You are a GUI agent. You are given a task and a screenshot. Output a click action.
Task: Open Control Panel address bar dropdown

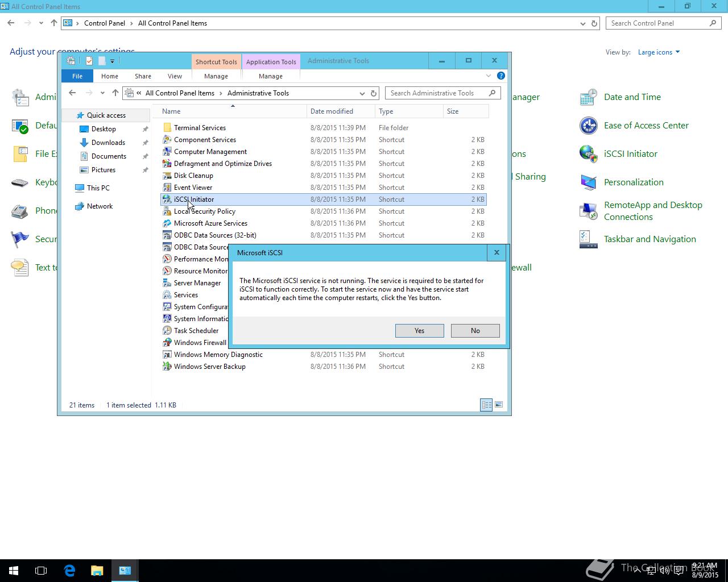[x=582, y=23]
